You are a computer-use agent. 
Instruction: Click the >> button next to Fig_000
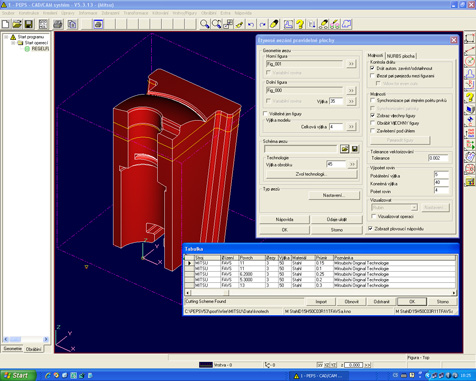coord(351,90)
